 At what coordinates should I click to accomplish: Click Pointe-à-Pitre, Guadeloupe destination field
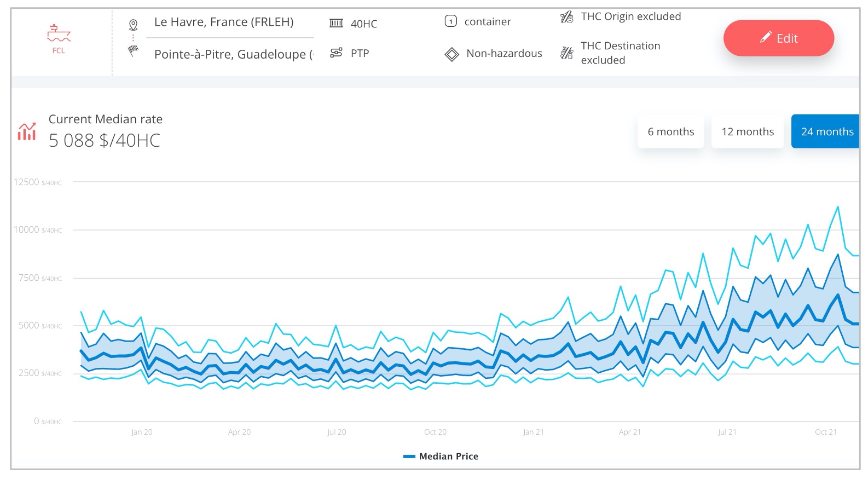point(230,54)
